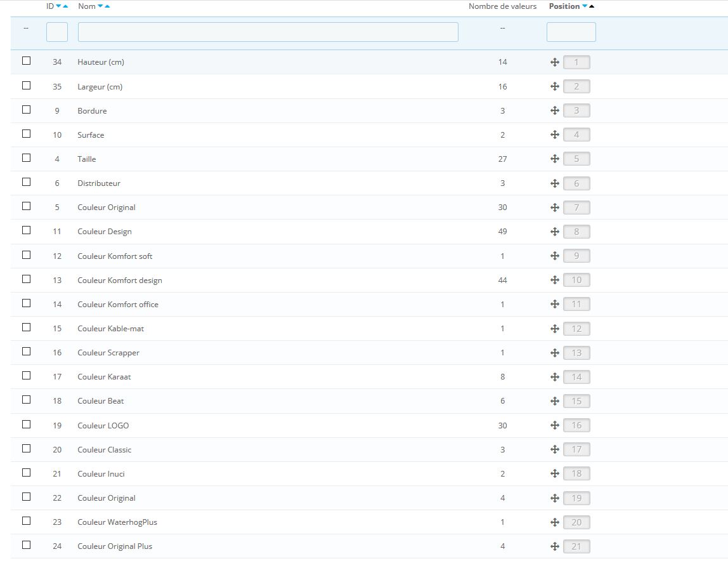Sort Position column ascending arrow
The width and height of the screenshot is (728, 561).
pyautogui.click(x=592, y=6)
